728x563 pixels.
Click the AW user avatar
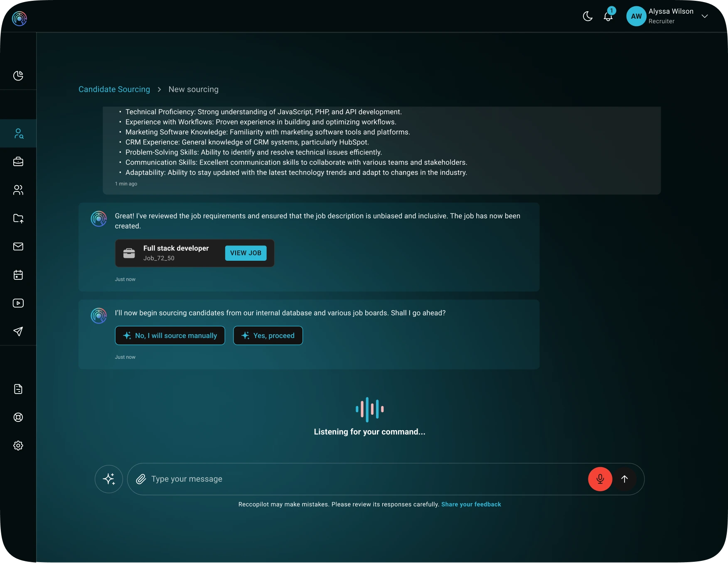[636, 16]
